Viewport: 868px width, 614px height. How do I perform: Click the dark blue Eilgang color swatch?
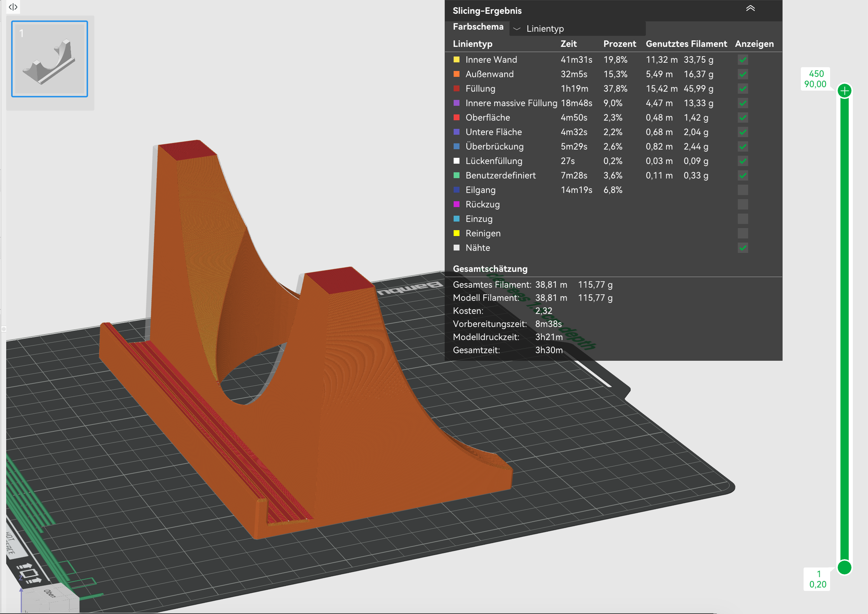coord(456,190)
